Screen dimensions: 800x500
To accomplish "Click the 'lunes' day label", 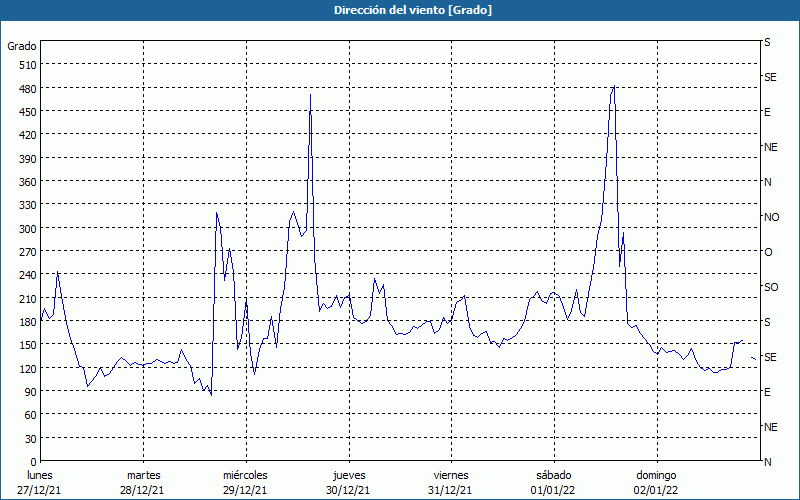I will point(40,475).
